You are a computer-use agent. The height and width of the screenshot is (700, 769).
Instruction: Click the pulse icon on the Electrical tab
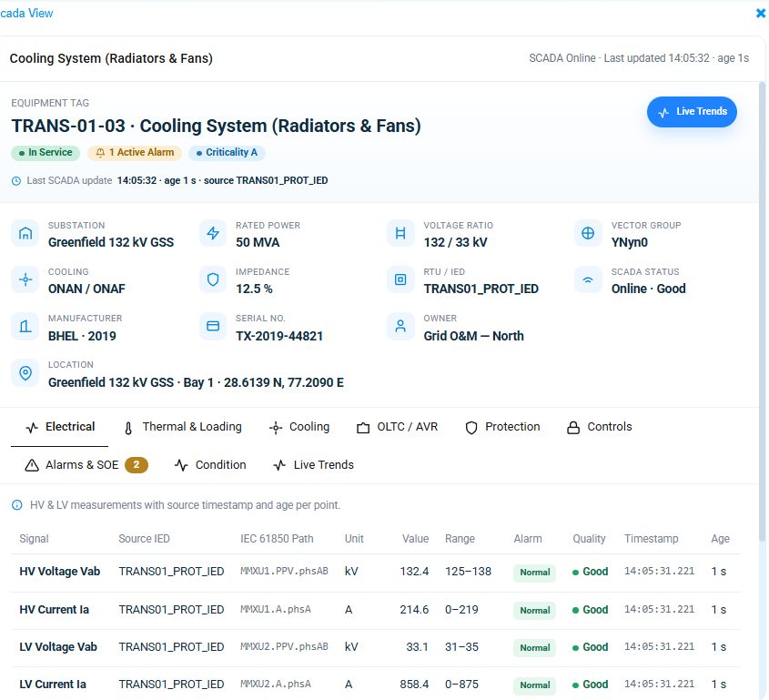(x=32, y=428)
